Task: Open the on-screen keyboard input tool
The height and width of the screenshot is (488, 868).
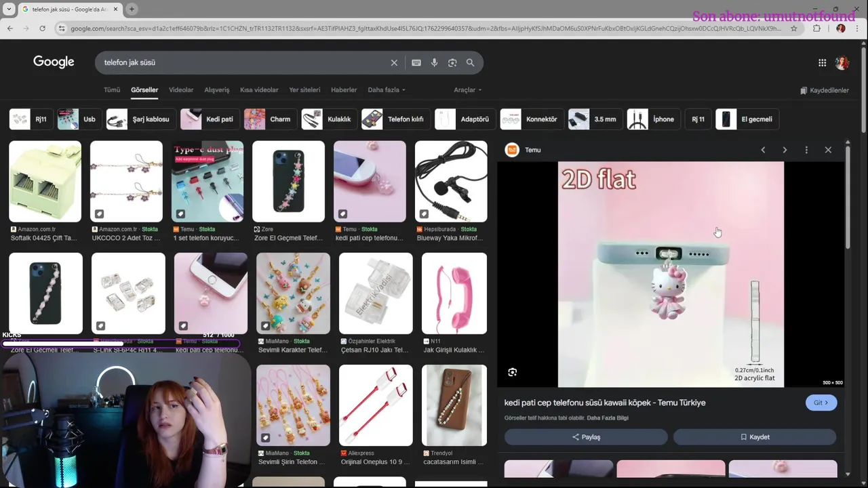Action: pos(416,62)
